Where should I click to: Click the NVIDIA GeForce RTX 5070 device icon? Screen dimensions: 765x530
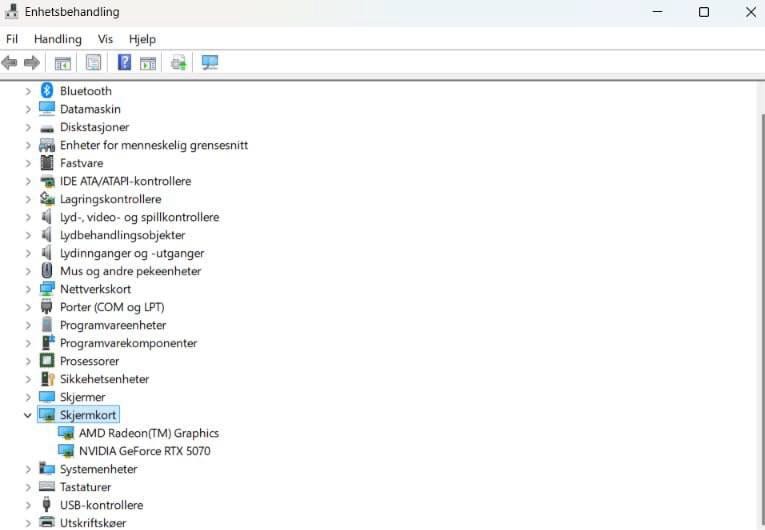point(66,451)
